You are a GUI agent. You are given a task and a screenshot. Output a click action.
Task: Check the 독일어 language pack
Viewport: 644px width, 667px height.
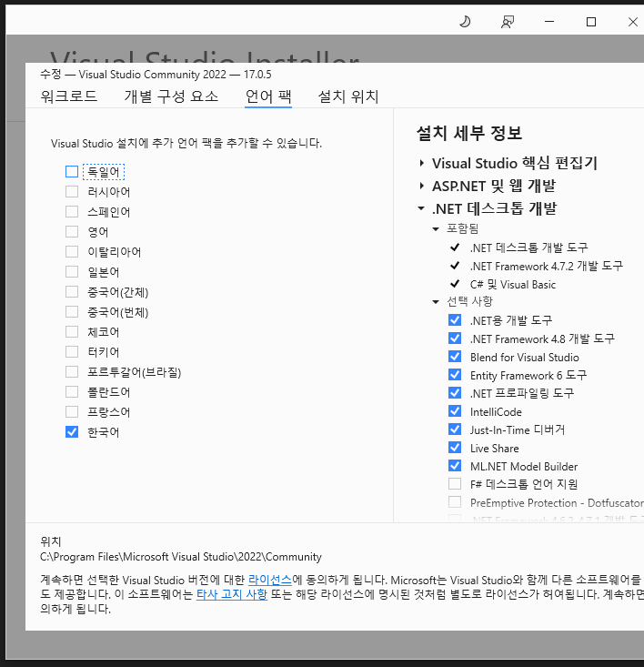[x=72, y=171]
